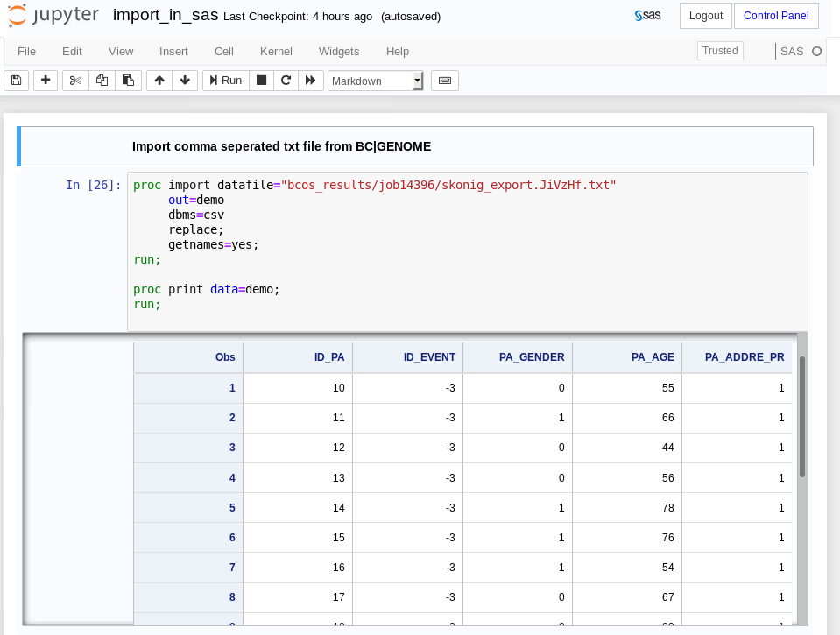This screenshot has height=635, width=840.
Task: Insert a cell below with plus icon
Action: pos(46,81)
